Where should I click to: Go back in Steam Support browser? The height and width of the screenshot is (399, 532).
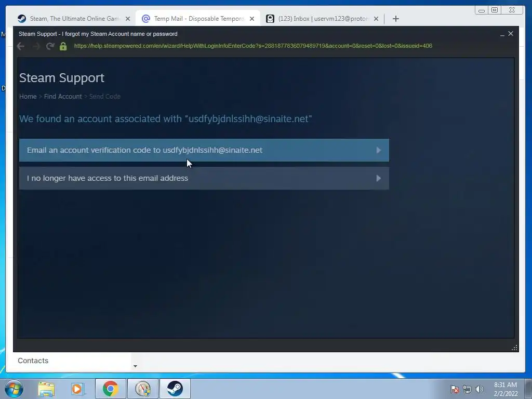(x=20, y=46)
